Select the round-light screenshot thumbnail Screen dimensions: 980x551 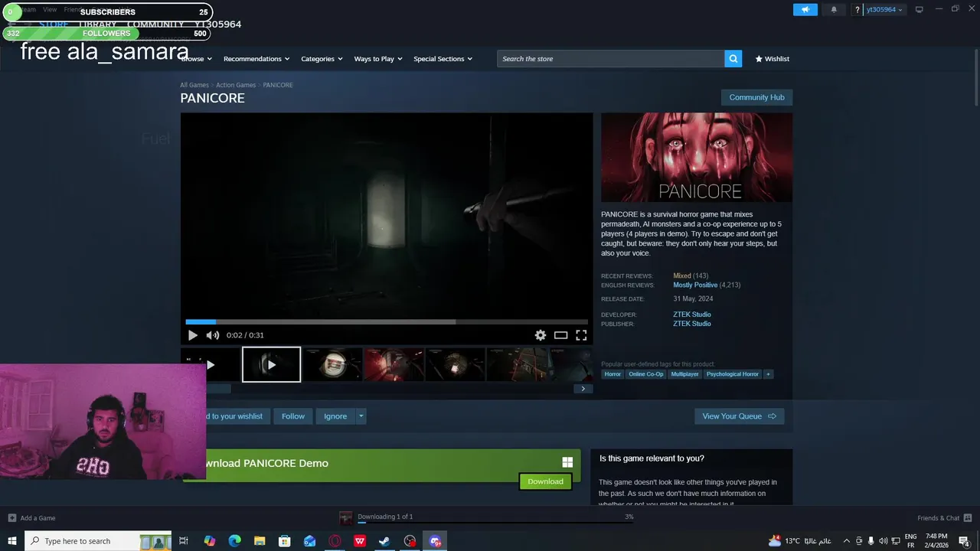tap(455, 364)
